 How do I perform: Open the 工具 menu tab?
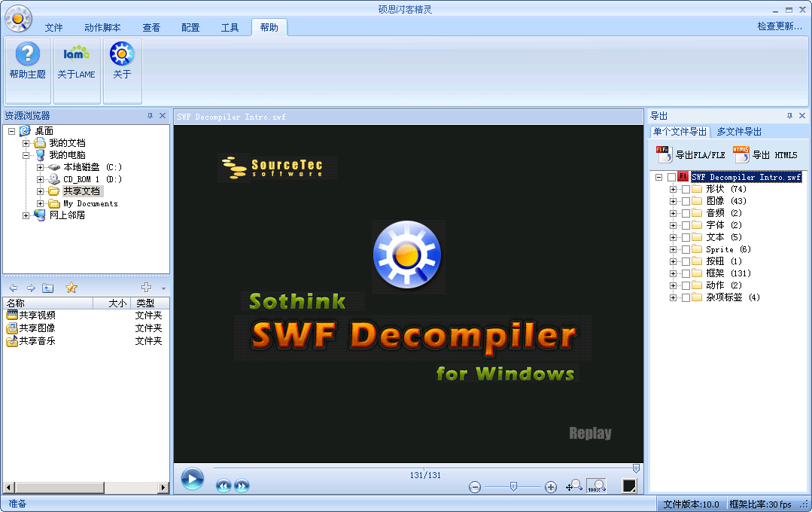230,27
